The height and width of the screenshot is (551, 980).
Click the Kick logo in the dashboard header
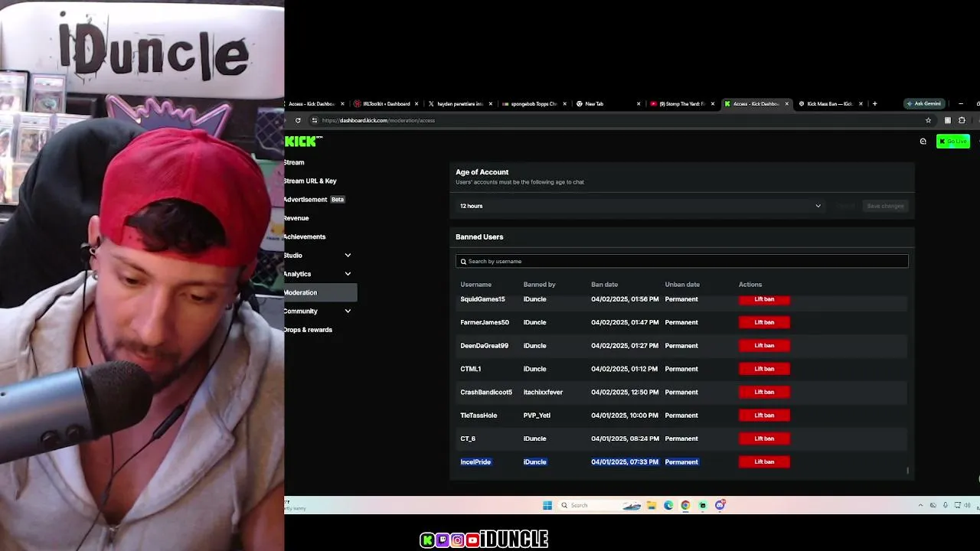click(303, 141)
